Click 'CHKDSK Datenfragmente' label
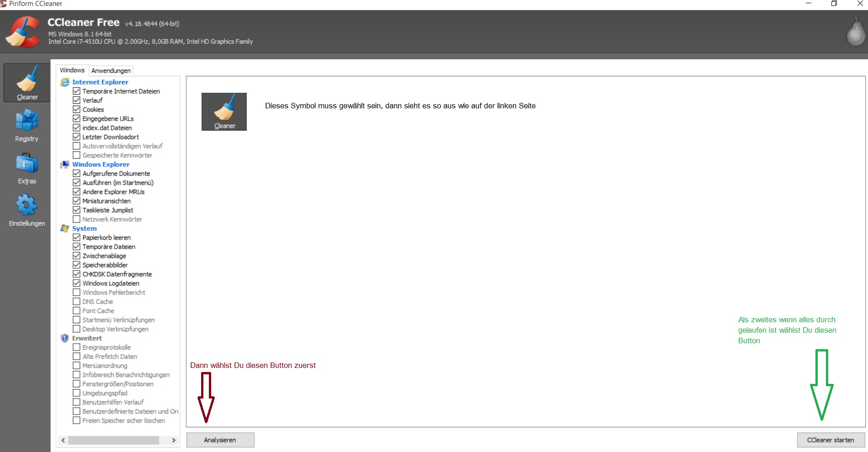 click(x=117, y=274)
